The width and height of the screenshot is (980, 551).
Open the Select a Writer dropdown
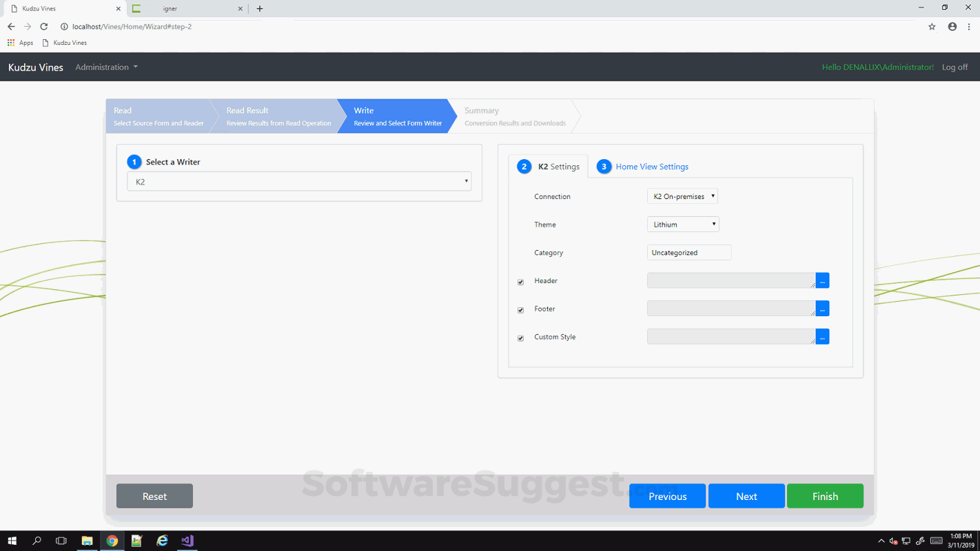tap(299, 182)
